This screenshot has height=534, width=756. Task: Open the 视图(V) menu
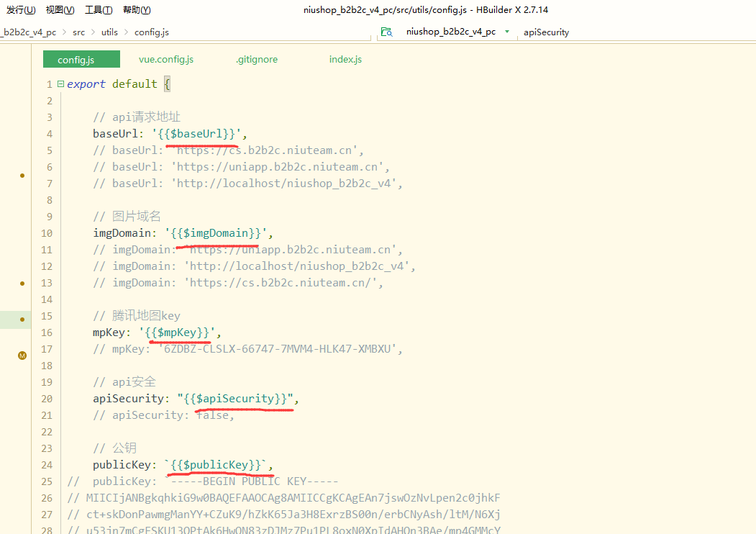[x=60, y=10]
